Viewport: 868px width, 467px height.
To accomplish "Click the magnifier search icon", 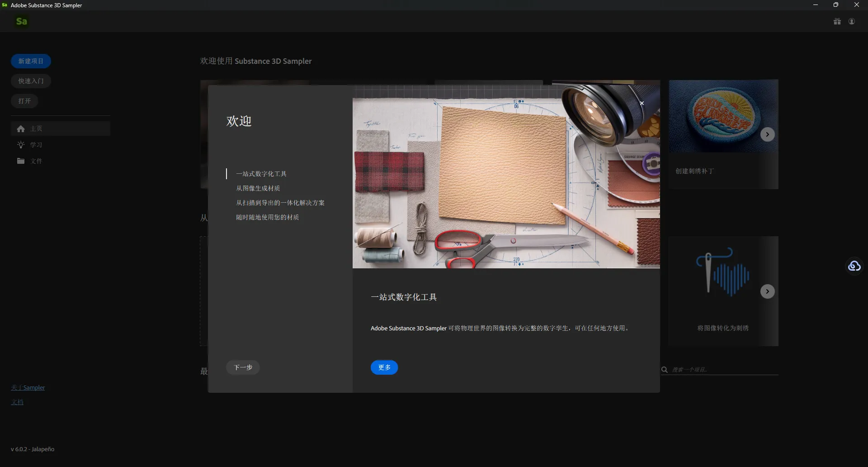I will pyautogui.click(x=665, y=370).
